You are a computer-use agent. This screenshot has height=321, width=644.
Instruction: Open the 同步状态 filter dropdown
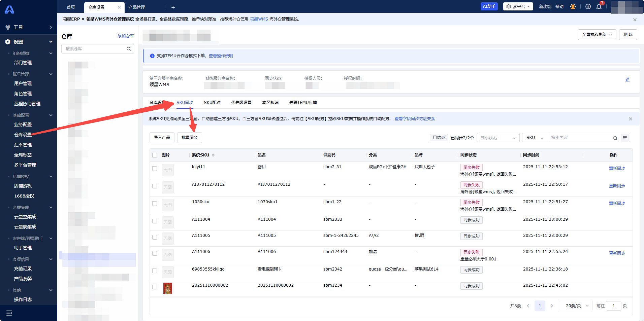[497, 138]
